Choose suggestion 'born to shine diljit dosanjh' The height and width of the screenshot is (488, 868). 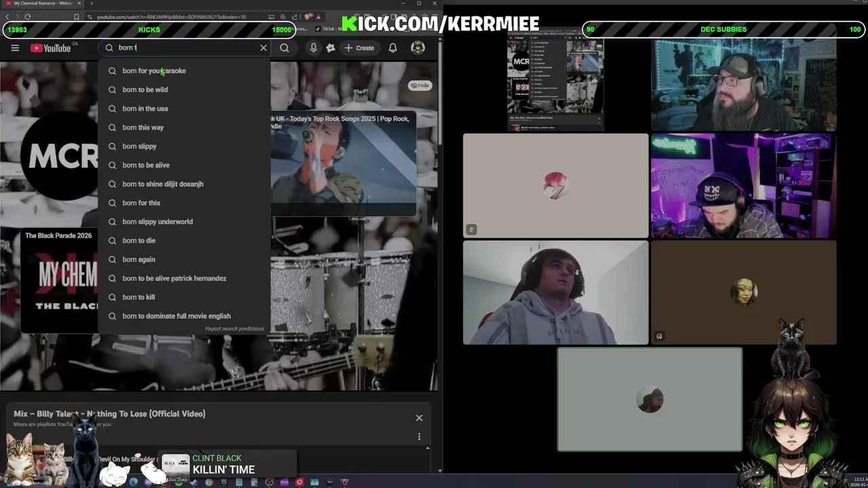[184, 184]
